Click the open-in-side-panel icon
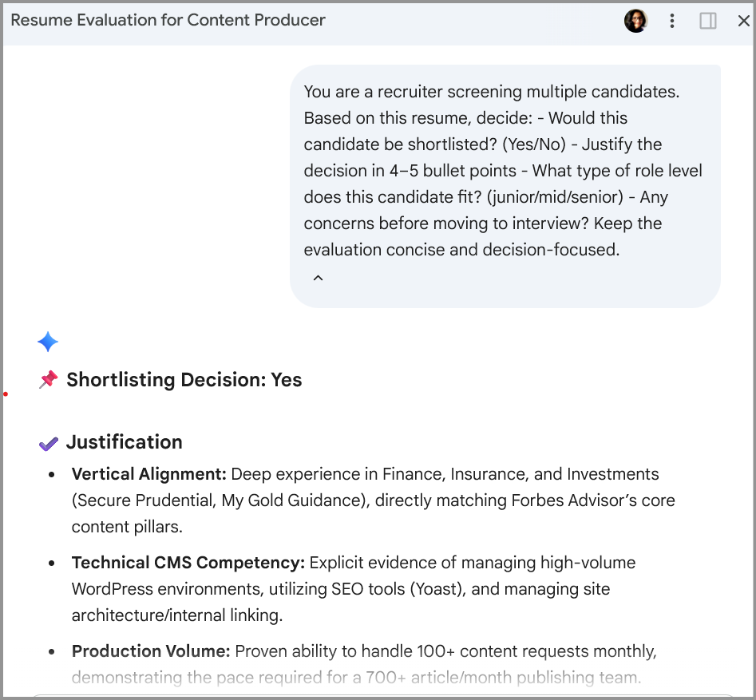This screenshot has height=700, width=756. point(707,21)
